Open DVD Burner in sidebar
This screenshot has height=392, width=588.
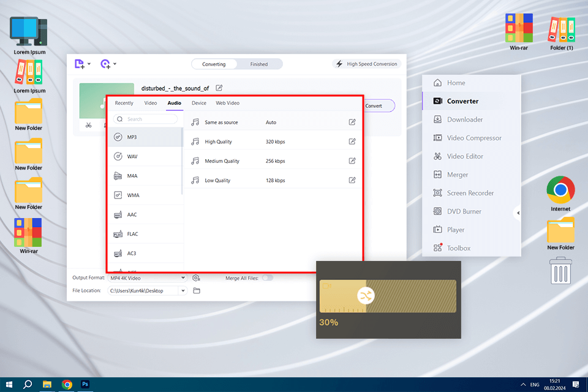coord(472,211)
